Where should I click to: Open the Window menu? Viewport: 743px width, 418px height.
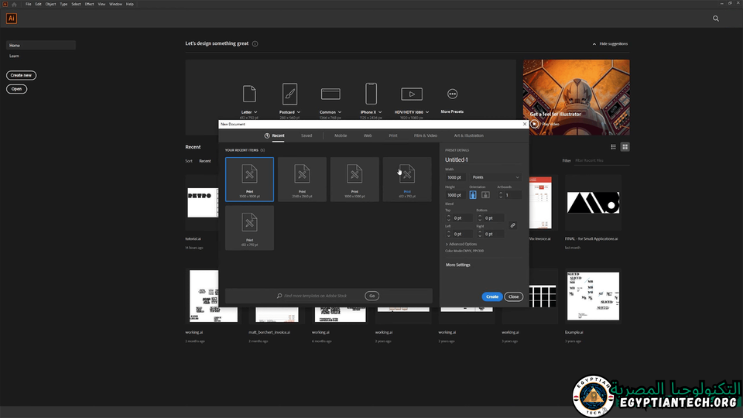click(116, 4)
